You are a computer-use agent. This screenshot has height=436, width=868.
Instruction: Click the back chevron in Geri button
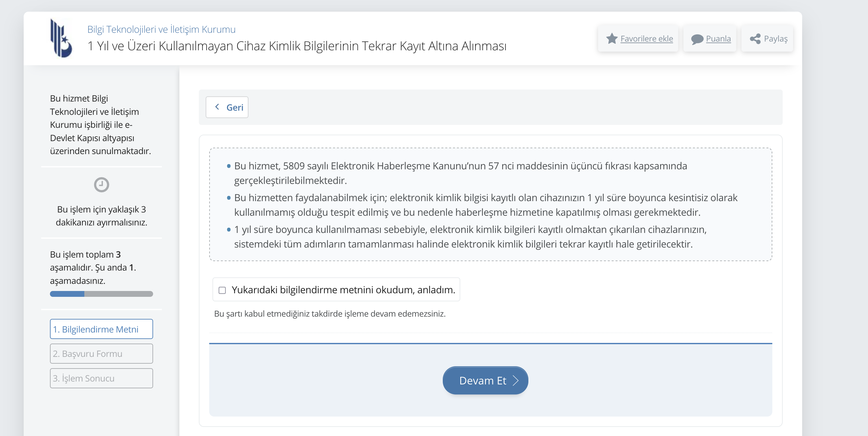pyautogui.click(x=217, y=107)
